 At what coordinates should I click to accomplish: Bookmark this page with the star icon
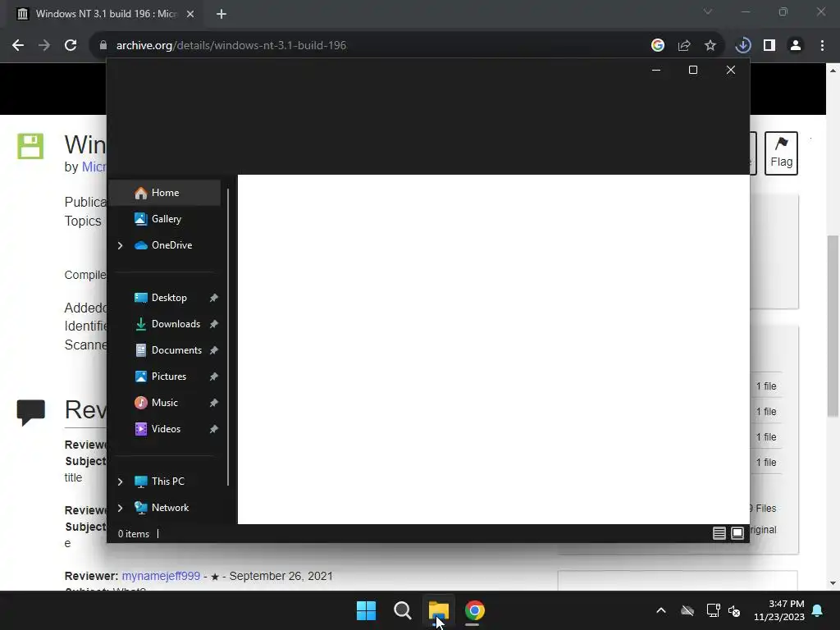(x=710, y=46)
